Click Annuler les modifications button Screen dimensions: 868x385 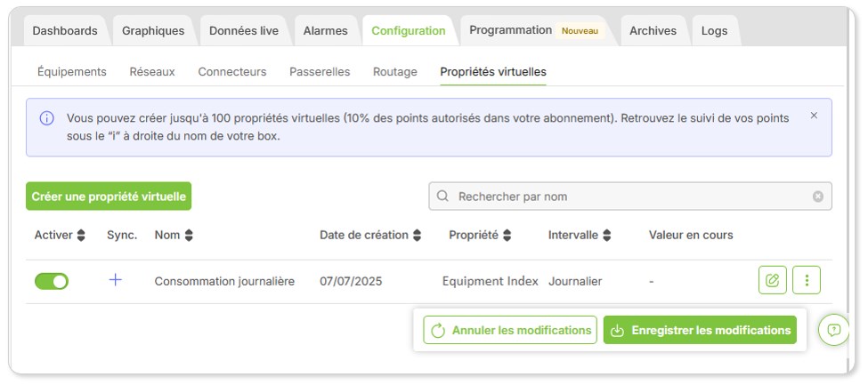pyautogui.click(x=510, y=330)
